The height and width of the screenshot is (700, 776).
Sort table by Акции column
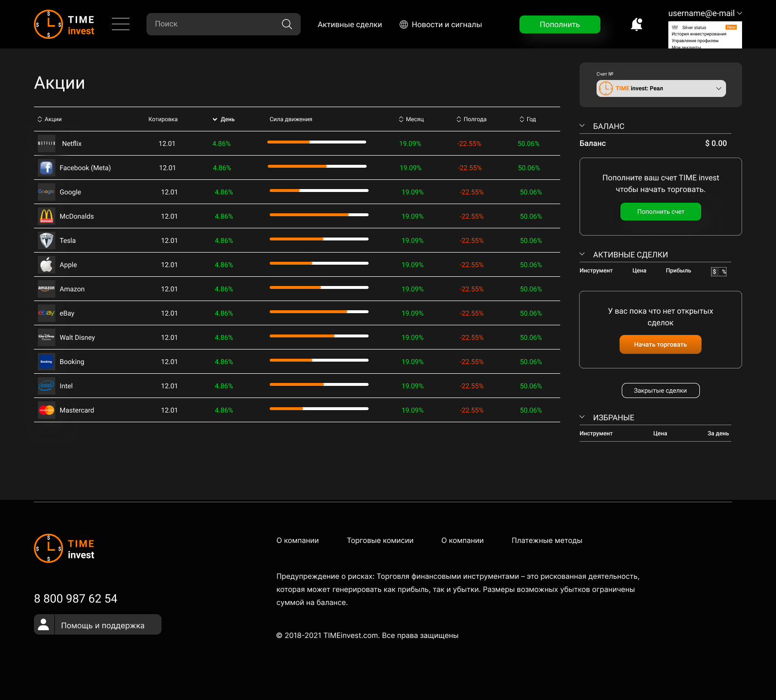[x=49, y=119]
